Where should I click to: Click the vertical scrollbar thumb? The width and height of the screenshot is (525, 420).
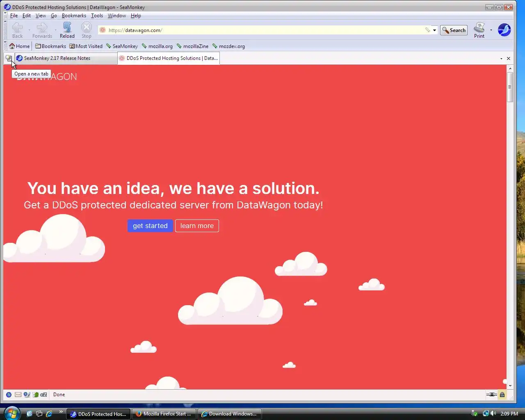pyautogui.click(x=510, y=87)
